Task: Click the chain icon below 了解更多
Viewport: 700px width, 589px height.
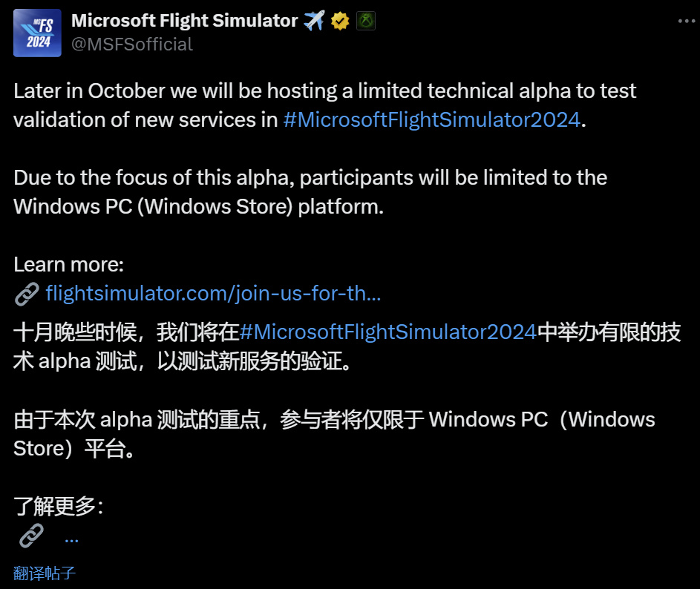Action: [30, 536]
